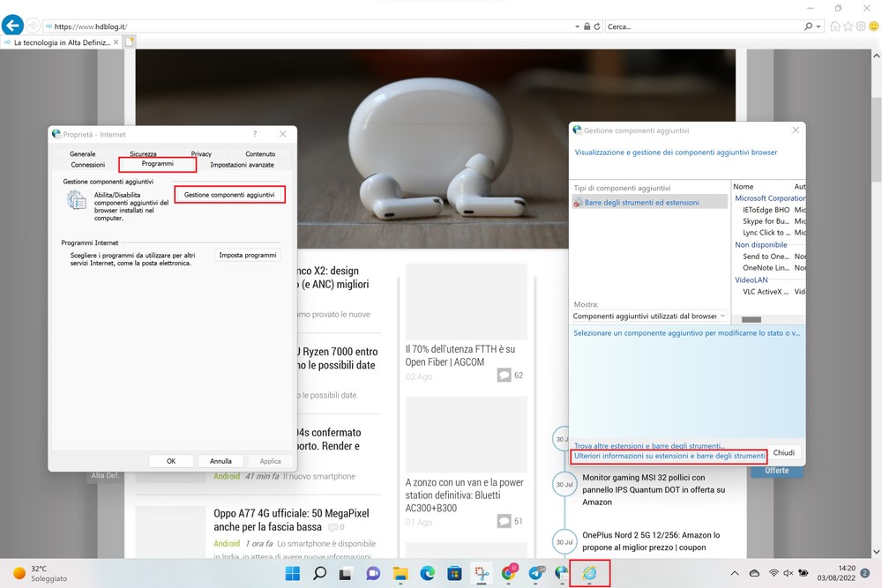The image size is (882, 588).
Task: Open the browser settings gear icon
Action: pyautogui.click(x=860, y=26)
